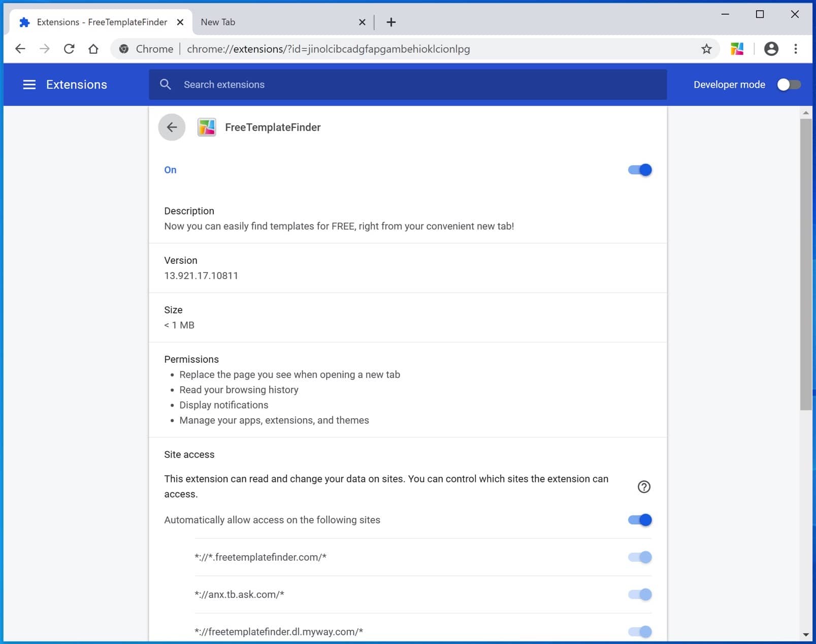
Task: Click the Description text about templates
Action: [x=339, y=226]
